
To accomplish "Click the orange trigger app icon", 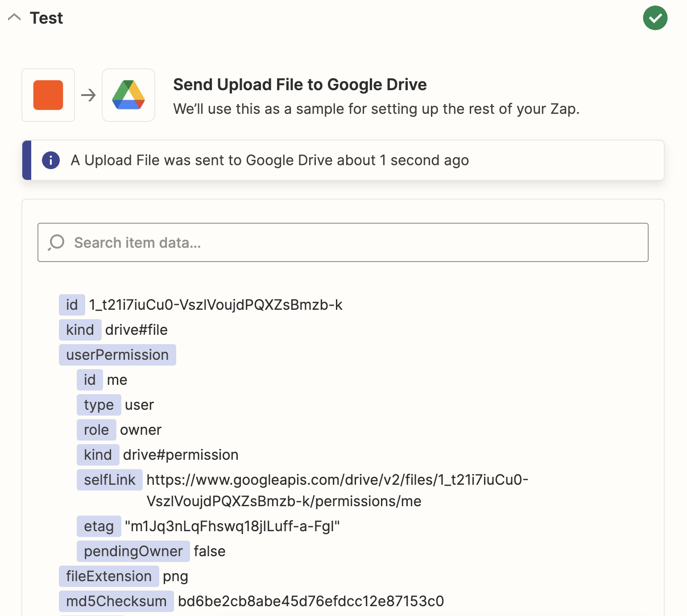I will click(x=48, y=95).
